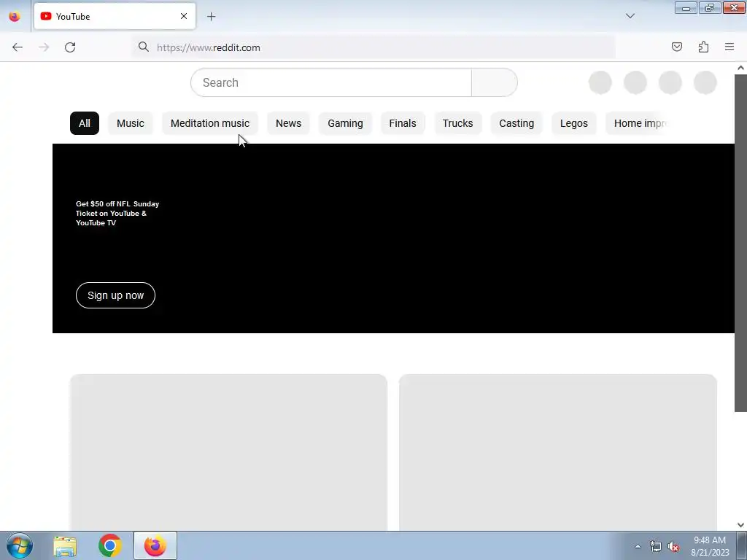Open a new tab with plus icon
The width and height of the screenshot is (747, 560).
click(x=211, y=17)
